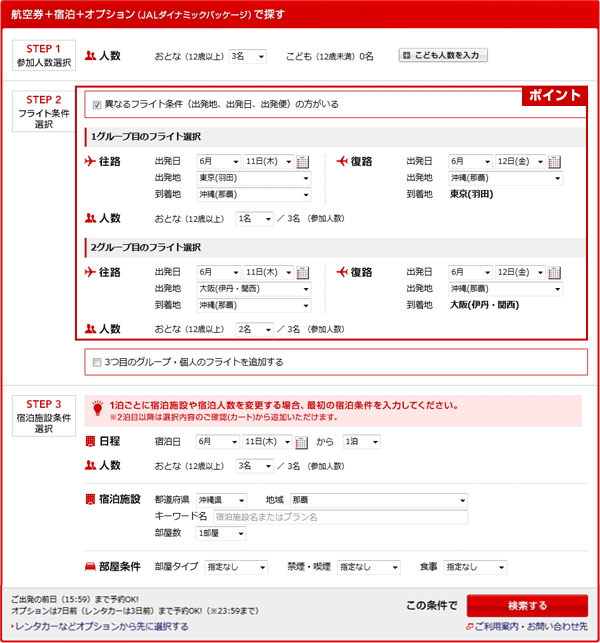The image size is (600, 643).
Task: Open the 地域 那覇 area dropdown
Action: click(379, 500)
